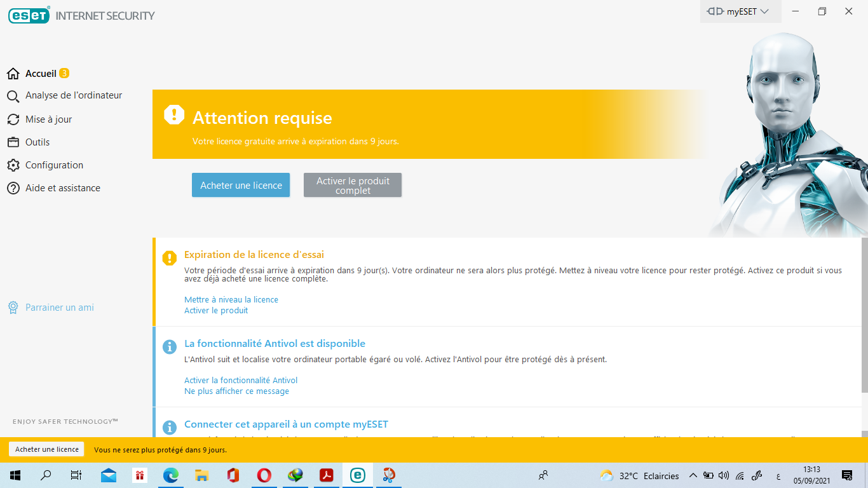Open Aide et assistance
The height and width of the screenshot is (488, 868).
tap(63, 188)
